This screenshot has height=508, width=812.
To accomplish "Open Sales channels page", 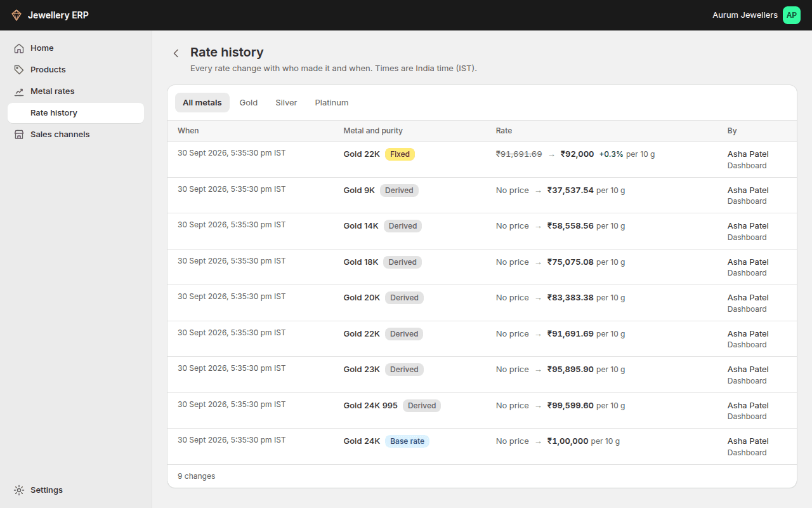I will coord(76,135).
